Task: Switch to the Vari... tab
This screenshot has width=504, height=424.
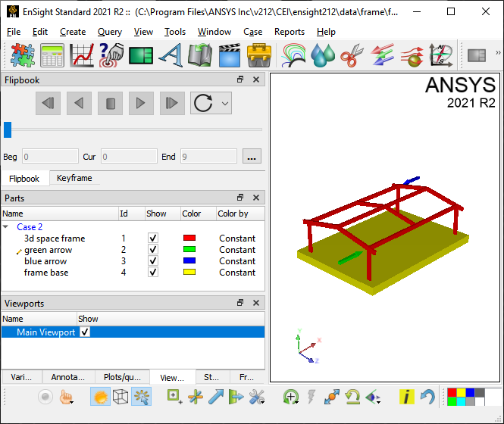Action: tap(21, 377)
